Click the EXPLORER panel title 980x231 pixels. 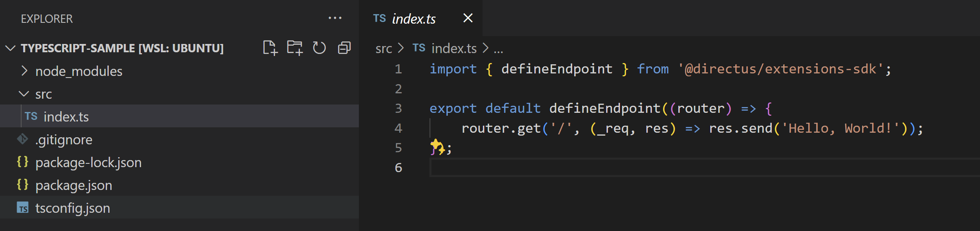click(x=47, y=19)
